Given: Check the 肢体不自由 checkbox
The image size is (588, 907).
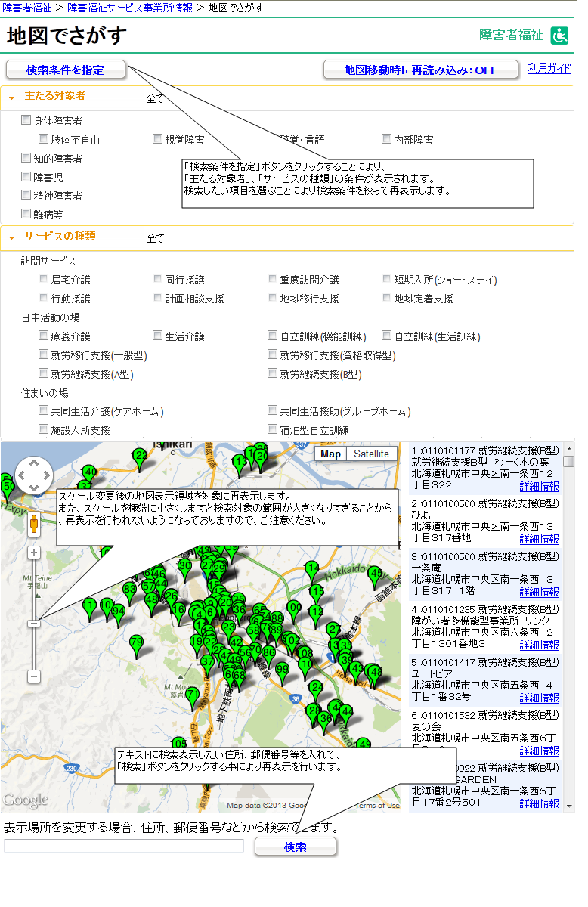Looking at the screenshot, I should click(x=44, y=139).
